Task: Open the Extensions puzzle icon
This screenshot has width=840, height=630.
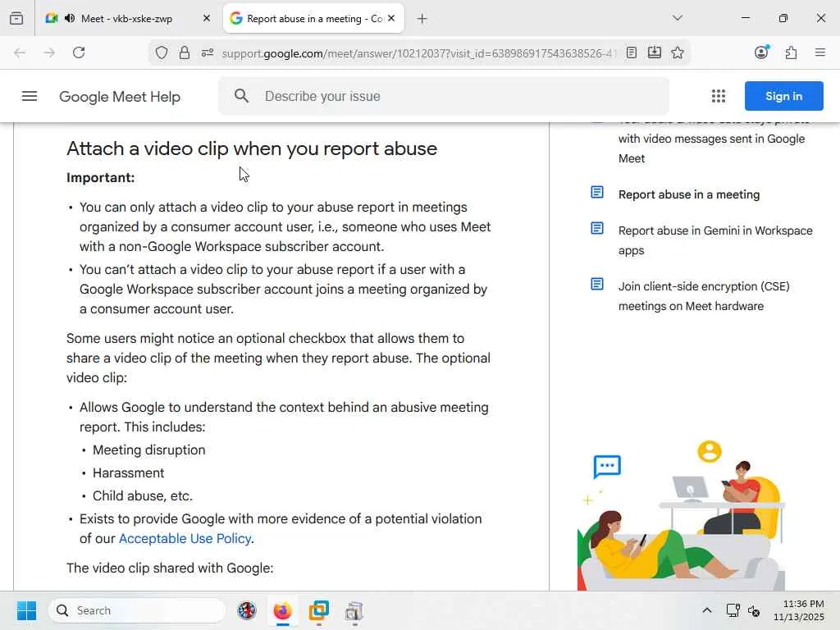Action: (x=791, y=52)
